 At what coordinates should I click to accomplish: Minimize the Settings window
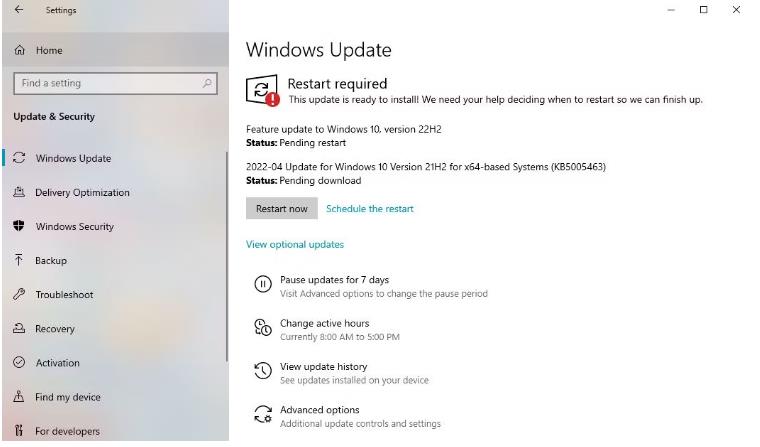[671, 10]
